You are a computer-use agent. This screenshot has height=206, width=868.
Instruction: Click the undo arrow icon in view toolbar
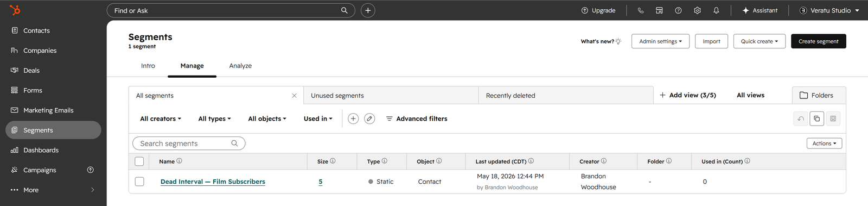coord(801,118)
